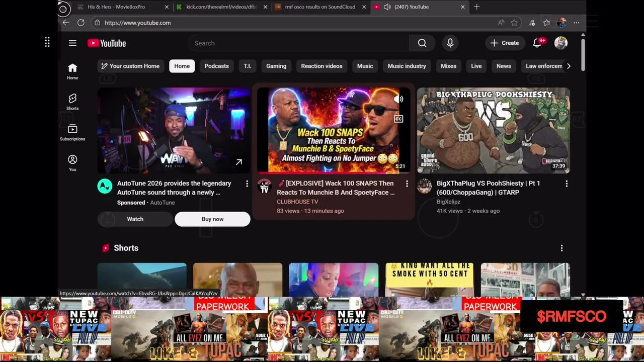Select the Mixes chip

click(448, 66)
